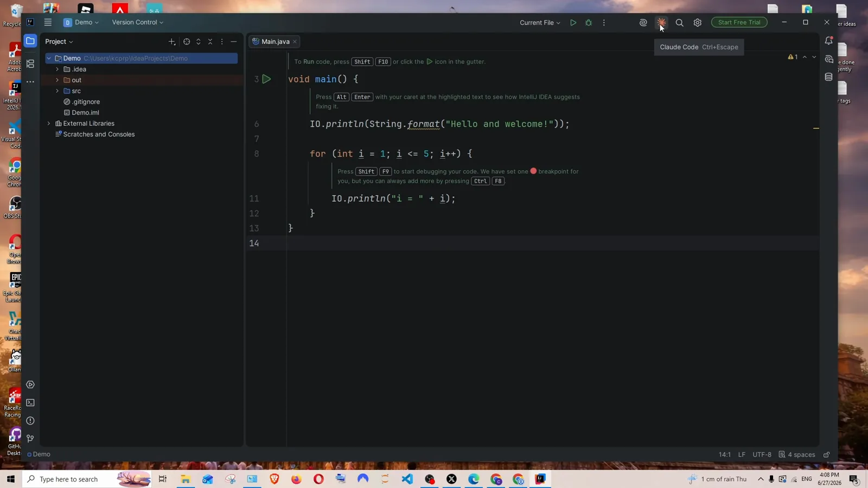Screen dimensions: 868x488
Task: Change the LF line separator
Action: [742, 454]
